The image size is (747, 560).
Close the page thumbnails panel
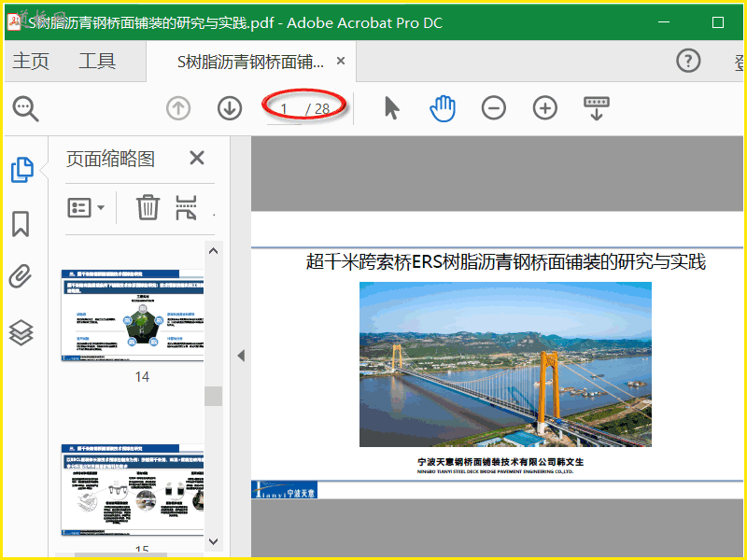(197, 158)
